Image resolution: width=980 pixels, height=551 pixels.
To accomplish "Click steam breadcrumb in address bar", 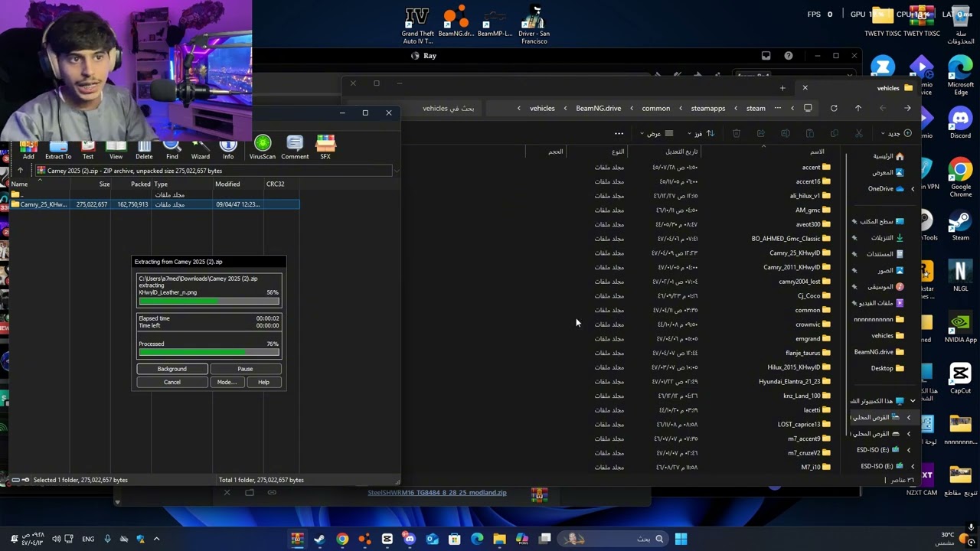I will [756, 109].
